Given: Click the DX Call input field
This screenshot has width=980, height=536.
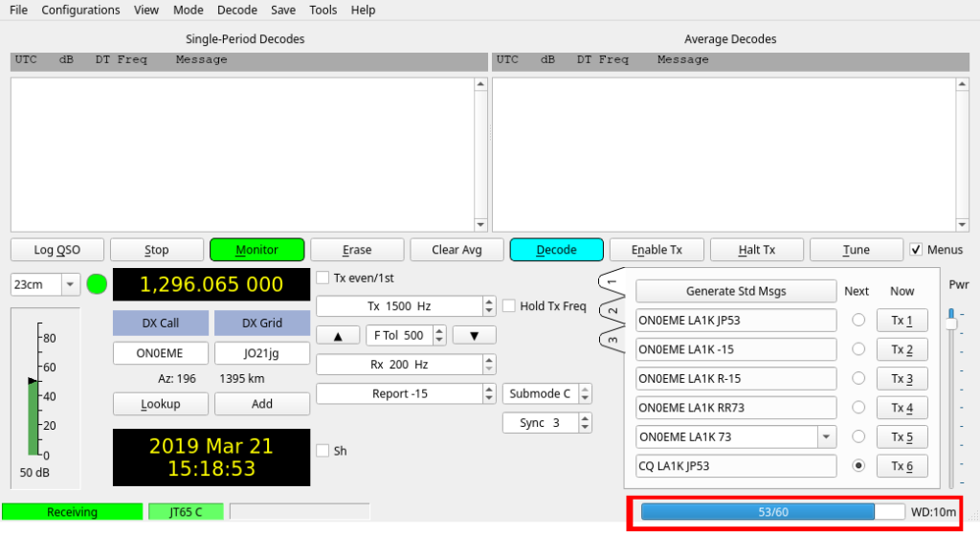Looking at the screenshot, I should point(160,353).
